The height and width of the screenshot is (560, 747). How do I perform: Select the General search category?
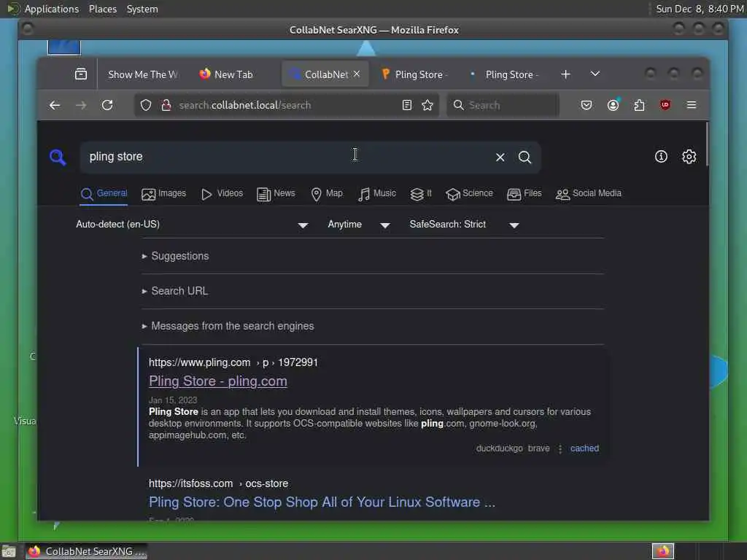[x=104, y=193]
